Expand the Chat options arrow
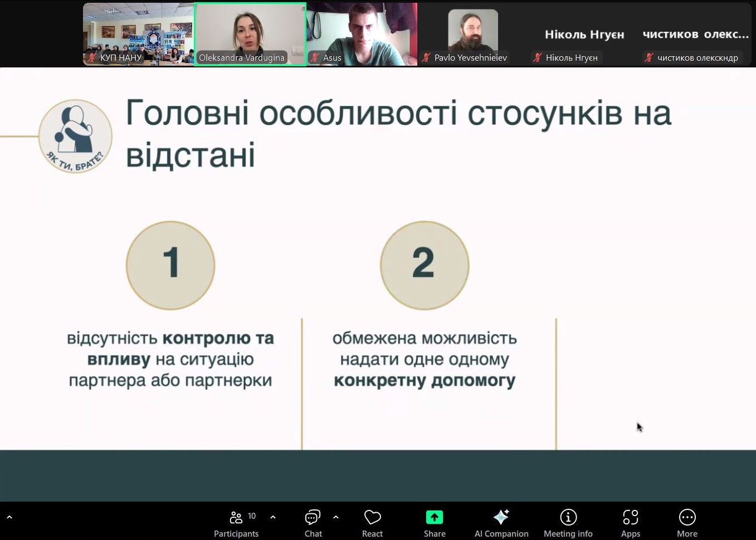This screenshot has width=756, height=540. 336,517
